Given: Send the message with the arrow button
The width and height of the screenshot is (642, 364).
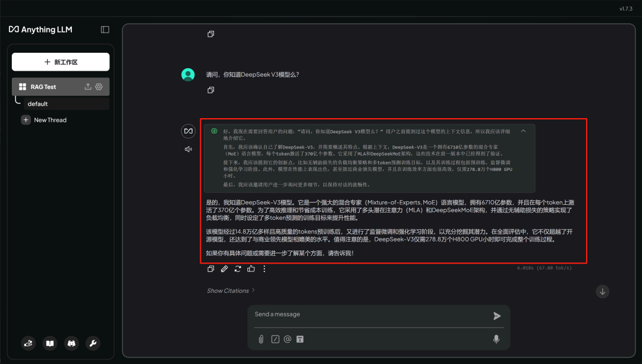Looking at the screenshot, I should click(x=496, y=316).
